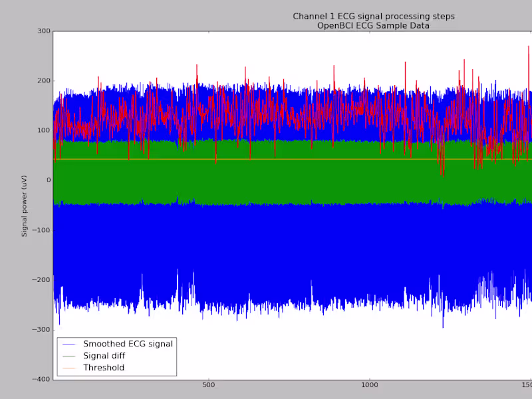The image size is (532, 399).
Task: Click the green line sample in legend
Action: pos(69,356)
